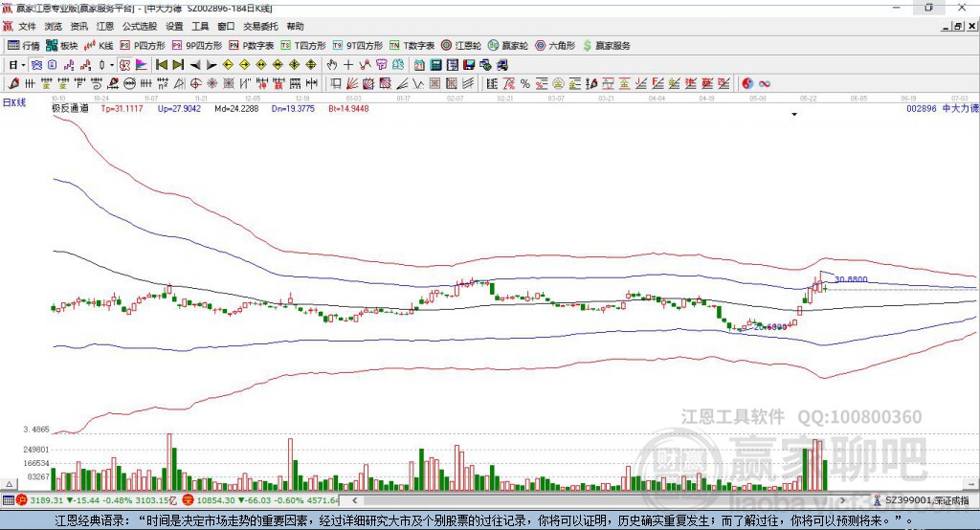Open the 江恩 menu
980x530 pixels.
105,26
